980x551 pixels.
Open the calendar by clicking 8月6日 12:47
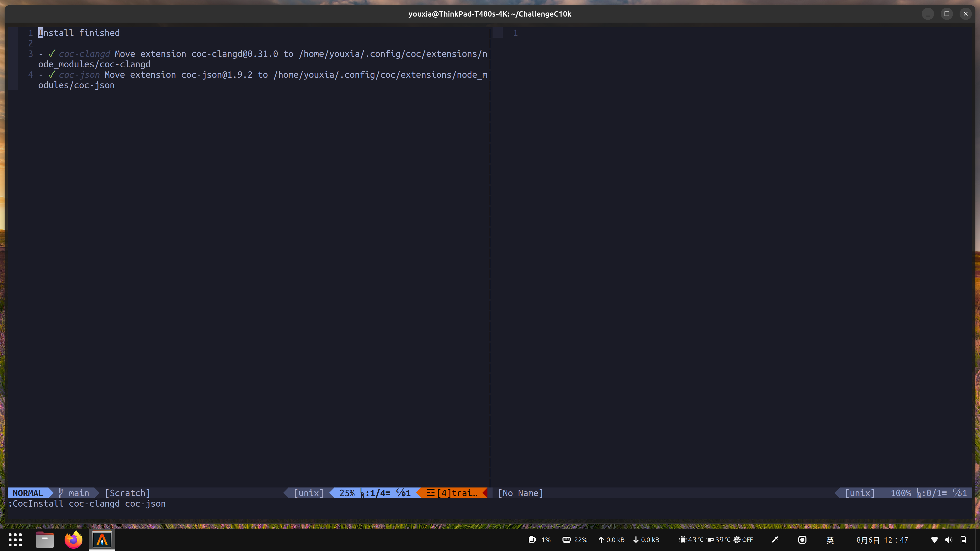(883, 539)
